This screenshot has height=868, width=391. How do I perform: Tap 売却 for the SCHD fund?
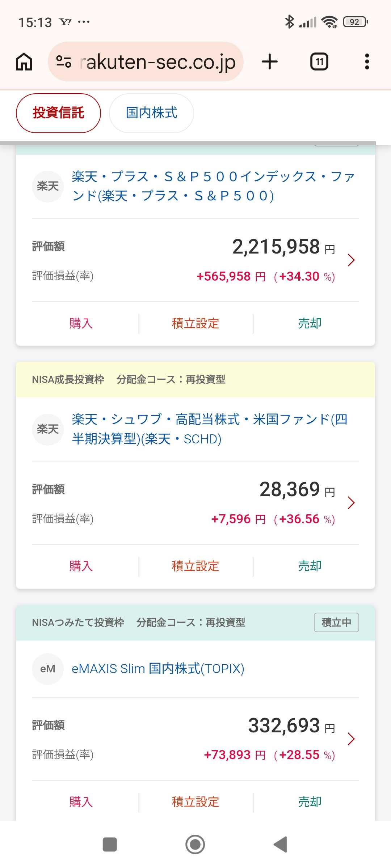310,566
